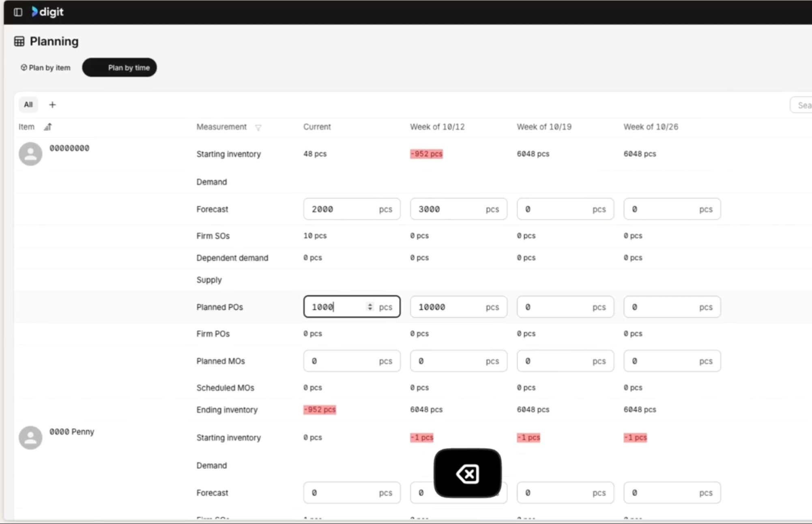This screenshot has width=812, height=524.
Task: Click the Planning table icon
Action: (x=19, y=41)
